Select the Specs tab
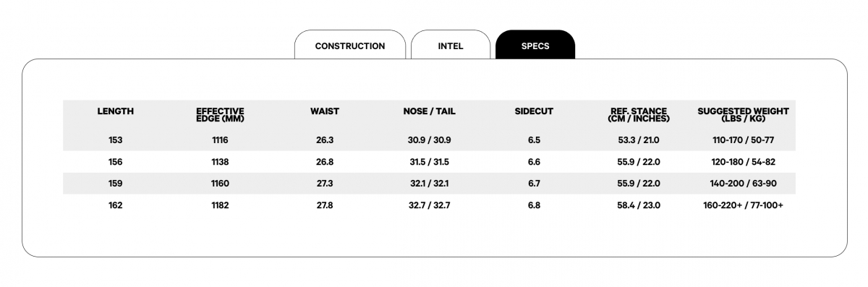Image resolution: width=868 pixels, height=287 pixels. 535,46
